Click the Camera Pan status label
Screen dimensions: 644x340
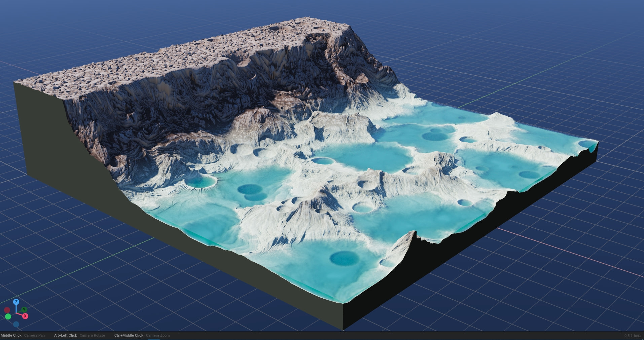34,335
